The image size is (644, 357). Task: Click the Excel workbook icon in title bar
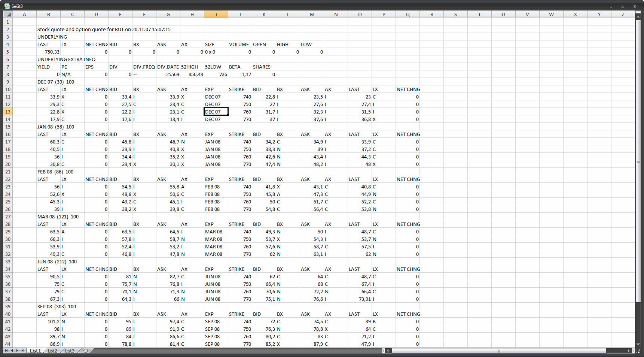pos(7,6)
